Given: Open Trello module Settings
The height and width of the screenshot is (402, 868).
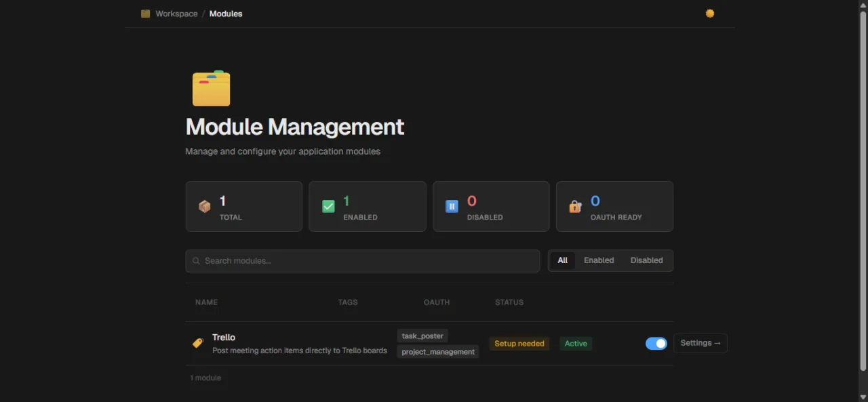Looking at the screenshot, I should point(701,343).
